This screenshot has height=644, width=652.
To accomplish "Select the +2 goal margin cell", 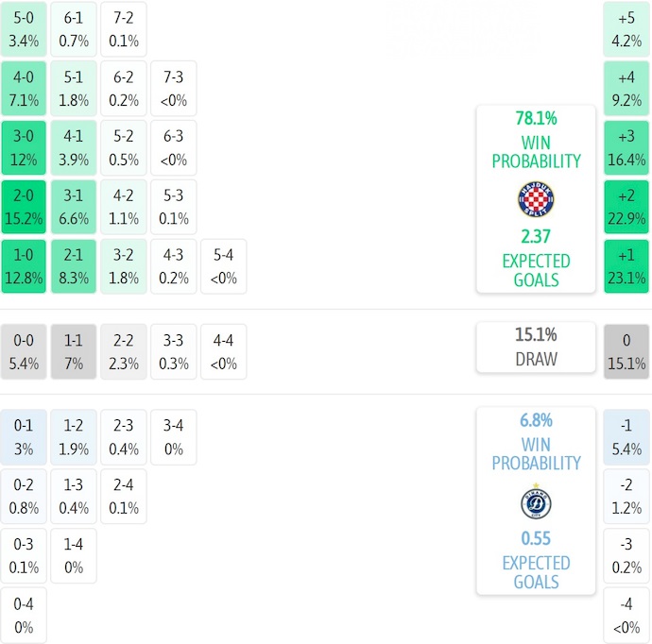I will (626, 207).
